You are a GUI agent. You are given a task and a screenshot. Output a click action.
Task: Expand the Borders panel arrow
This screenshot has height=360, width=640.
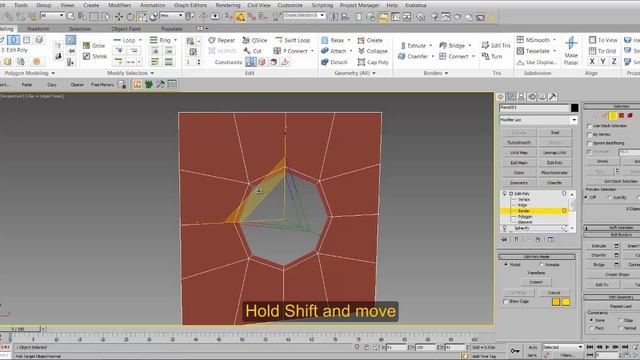pos(447,73)
